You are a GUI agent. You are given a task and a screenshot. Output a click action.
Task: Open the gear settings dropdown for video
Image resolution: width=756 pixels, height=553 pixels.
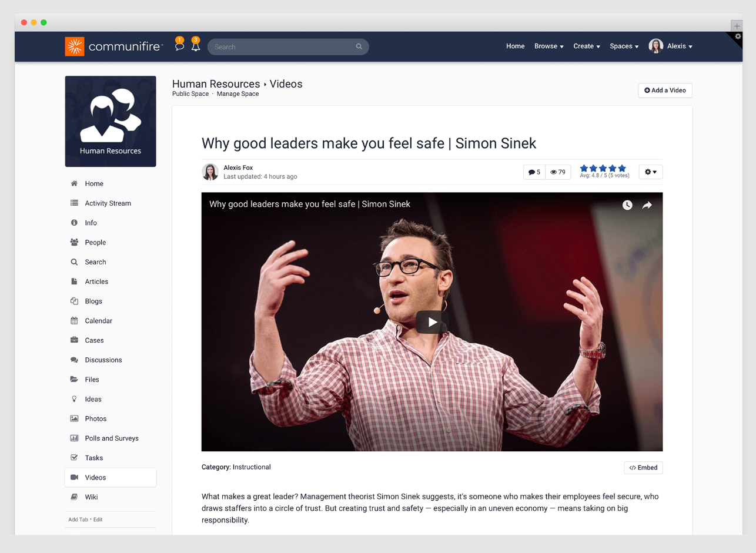coord(650,172)
